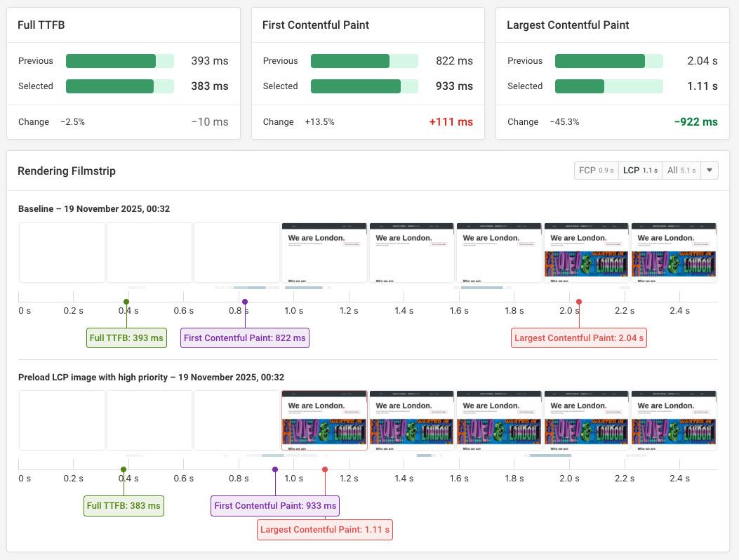Click the green TTFB dot on baseline timeline
The width and height of the screenshot is (739, 560).
coord(126,302)
